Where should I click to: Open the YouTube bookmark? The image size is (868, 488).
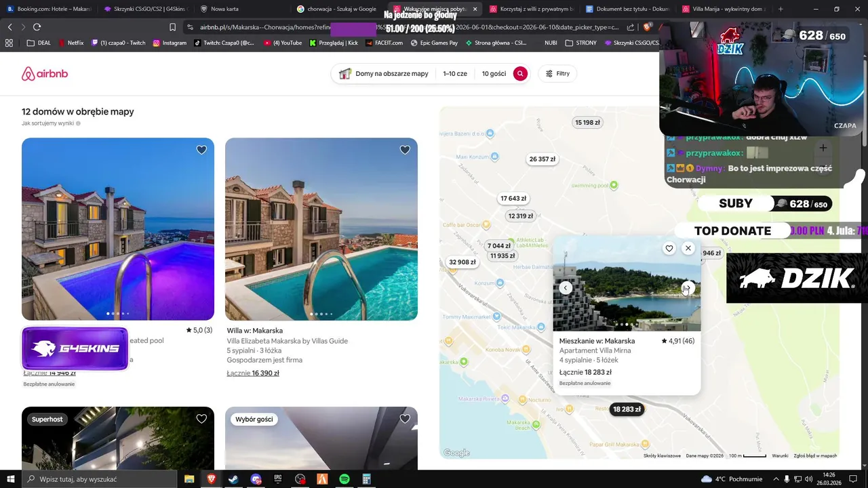(283, 43)
